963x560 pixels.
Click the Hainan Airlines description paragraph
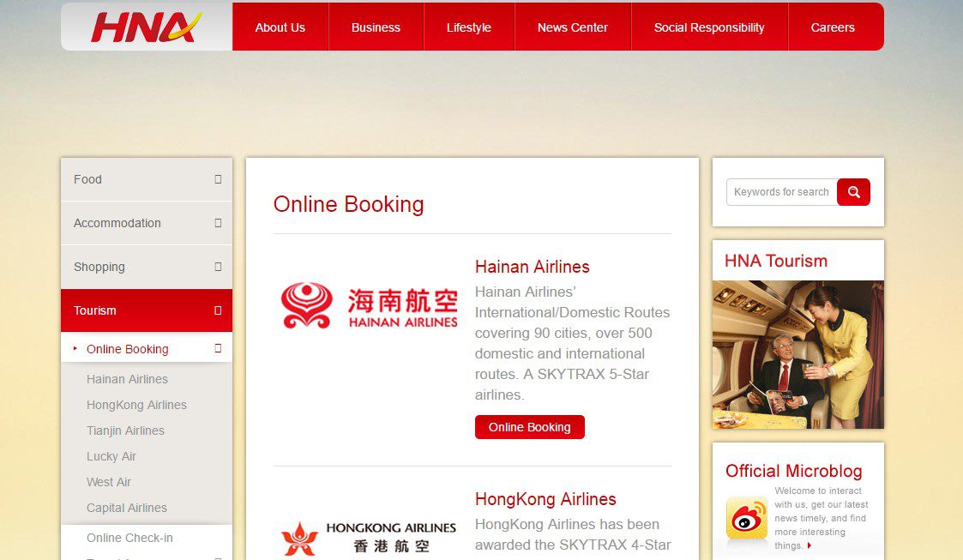click(x=572, y=343)
